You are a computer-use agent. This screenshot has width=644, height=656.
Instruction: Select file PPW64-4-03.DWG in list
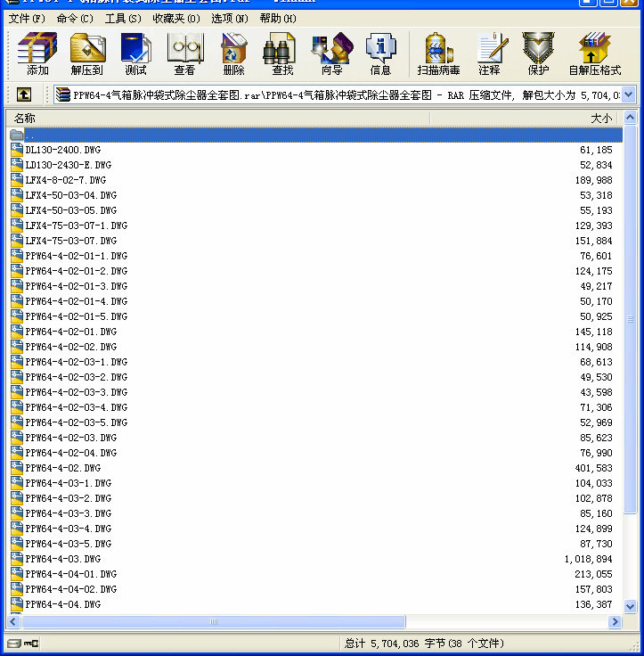(x=62, y=559)
